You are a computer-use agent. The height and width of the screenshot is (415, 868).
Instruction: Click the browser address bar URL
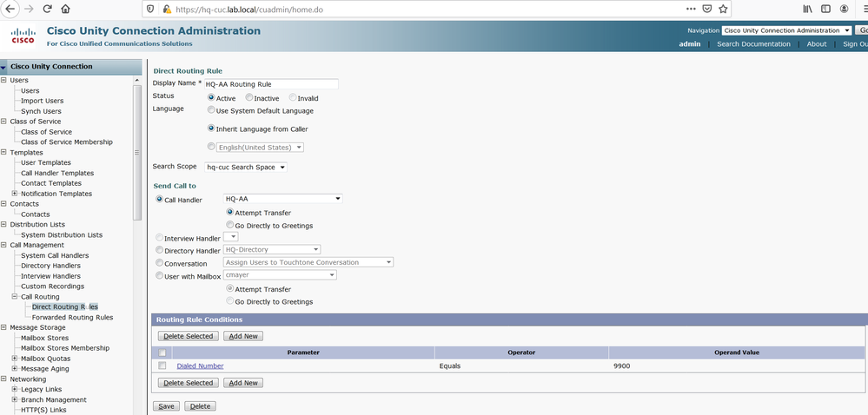(x=249, y=10)
